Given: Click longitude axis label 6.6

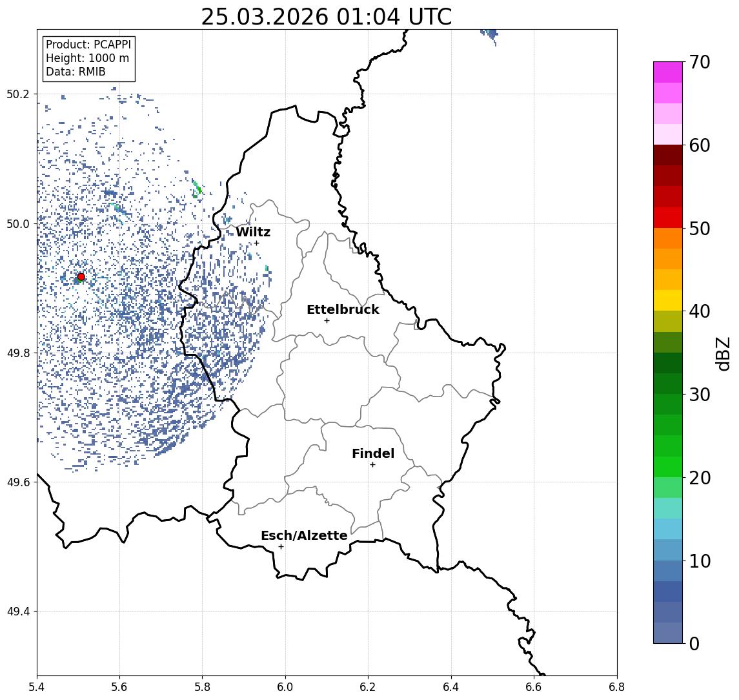Looking at the screenshot, I should pyautogui.click(x=534, y=687).
